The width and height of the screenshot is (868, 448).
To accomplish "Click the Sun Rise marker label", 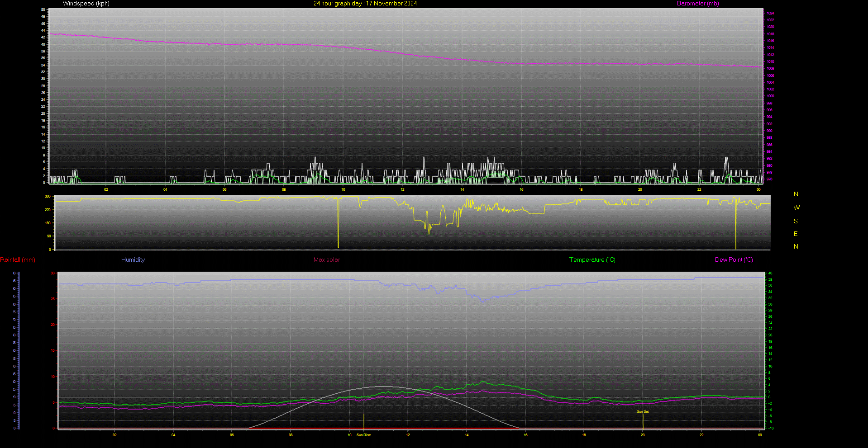I will (x=364, y=435).
